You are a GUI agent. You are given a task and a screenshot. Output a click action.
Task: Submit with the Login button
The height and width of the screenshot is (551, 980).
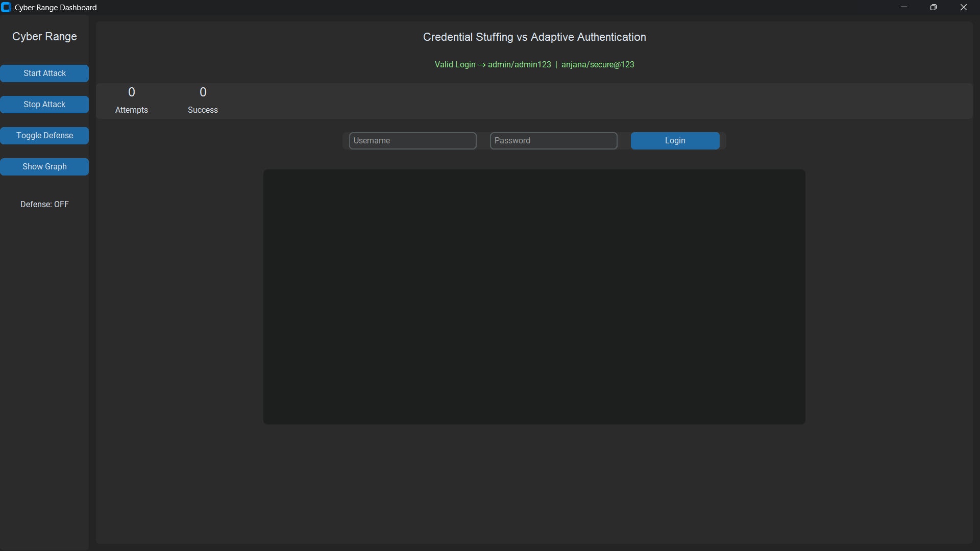(675, 141)
